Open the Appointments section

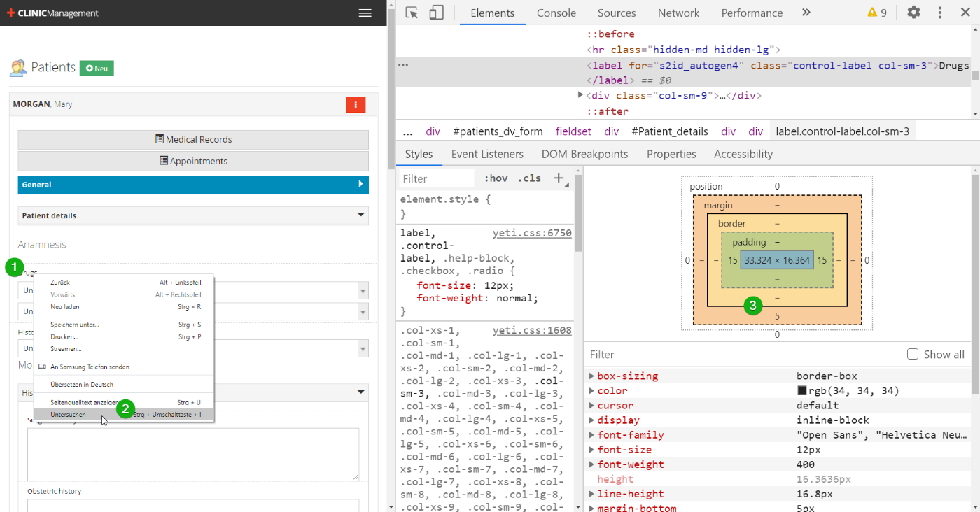pos(193,161)
